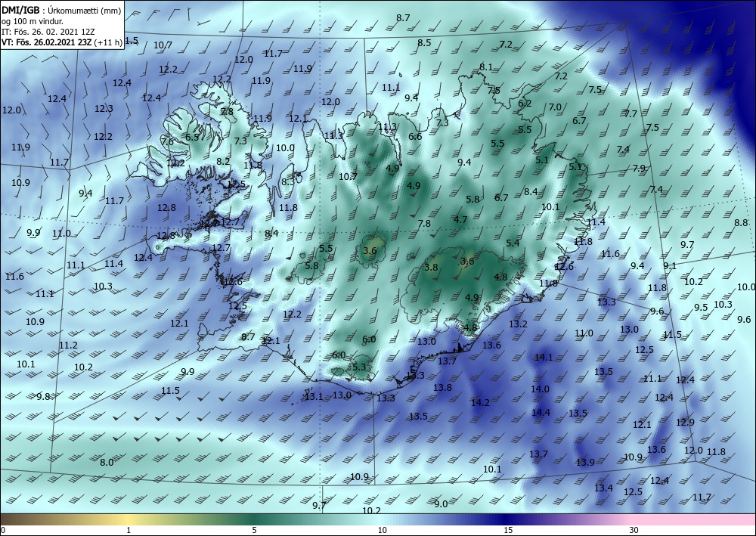Click the 4.7 map value

pos(460,220)
